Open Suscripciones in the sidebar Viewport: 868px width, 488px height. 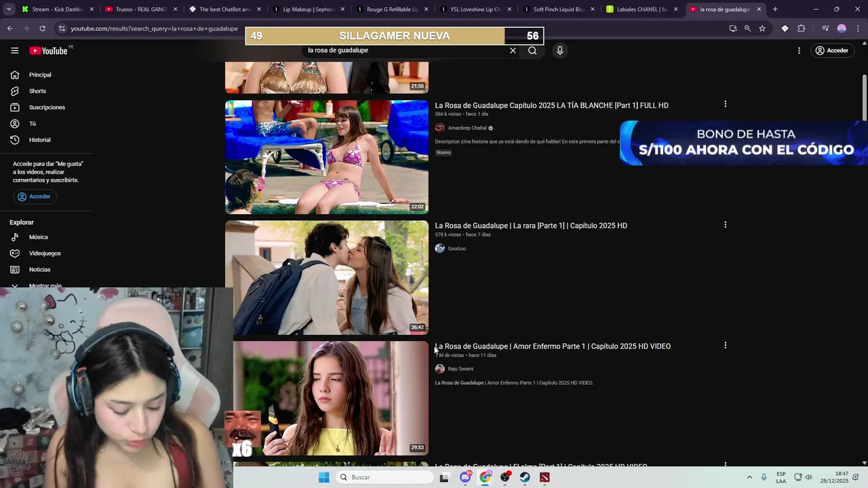[46, 107]
